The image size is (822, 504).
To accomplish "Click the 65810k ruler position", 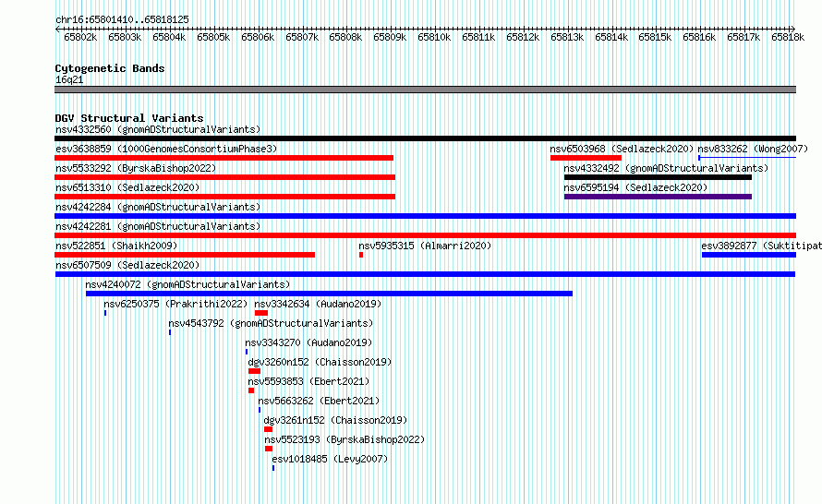I will [x=434, y=37].
